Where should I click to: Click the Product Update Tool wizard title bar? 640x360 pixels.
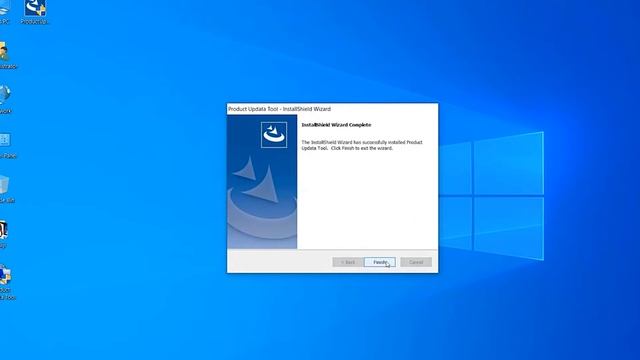click(x=332, y=109)
